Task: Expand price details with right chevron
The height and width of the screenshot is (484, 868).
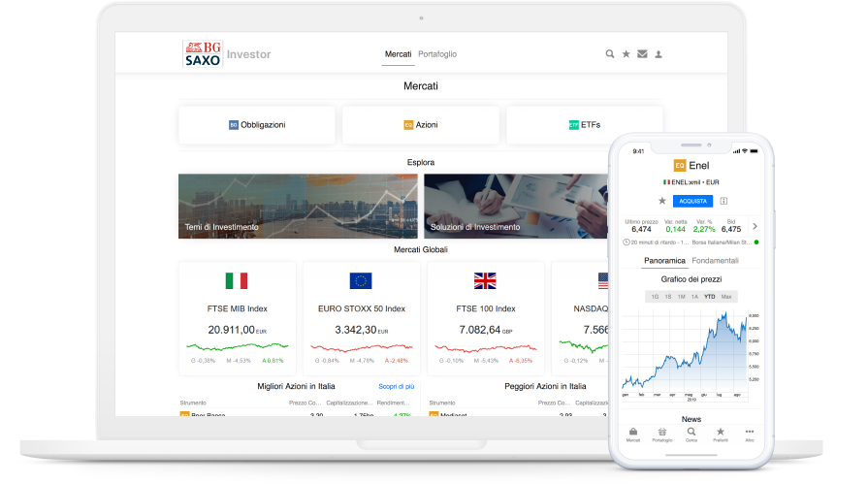Action: click(755, 226)
